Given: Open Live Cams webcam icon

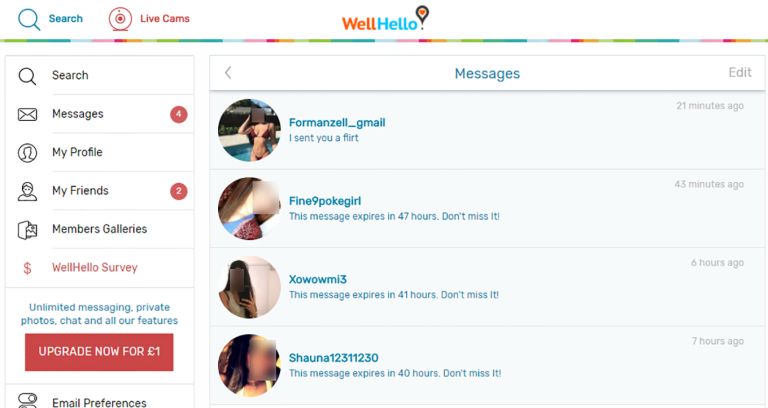Looking at the screenshot, I should tap(120, 19).
